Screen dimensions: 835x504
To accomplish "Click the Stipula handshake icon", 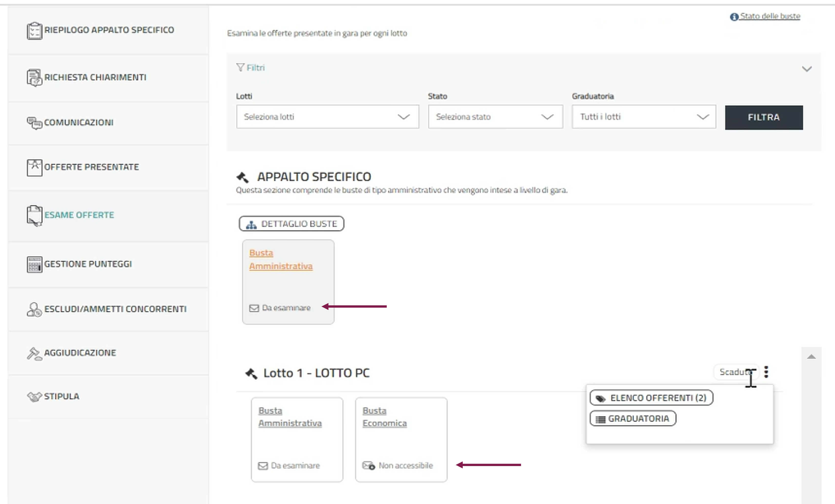I will pyautogui.click(x=34, y=397).
